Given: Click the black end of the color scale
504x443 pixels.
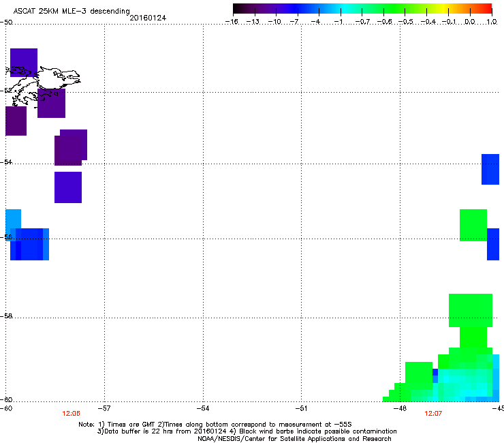Looking at the screenshot, I should pos(238,9).
